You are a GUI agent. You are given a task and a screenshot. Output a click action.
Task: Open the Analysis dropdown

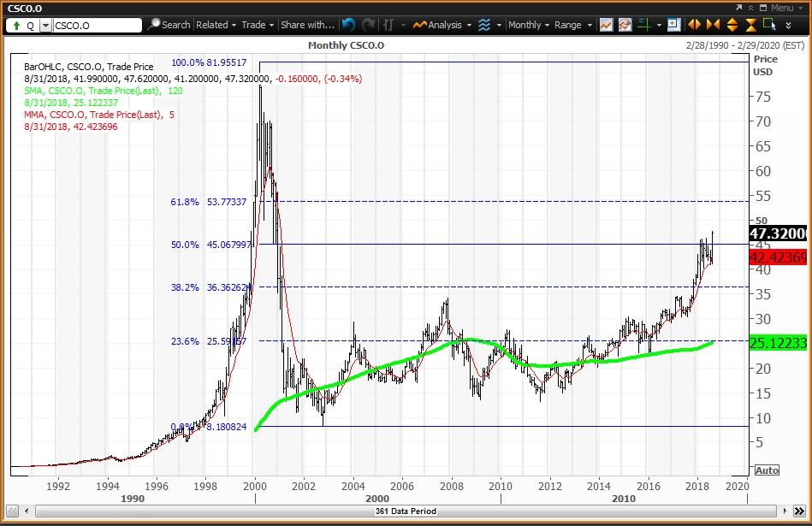pyautogui.click(x=441, y=25)
